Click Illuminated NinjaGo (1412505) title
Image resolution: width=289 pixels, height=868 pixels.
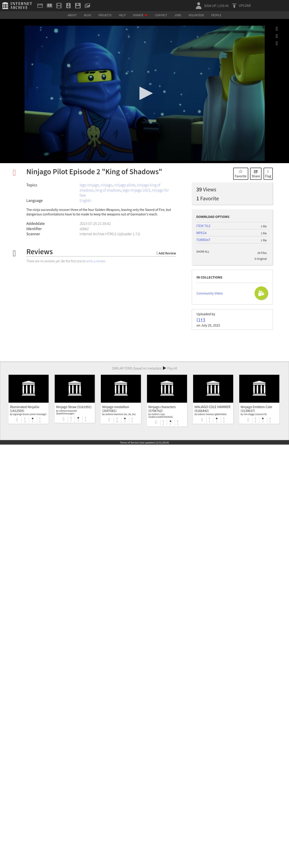[25, 409]
